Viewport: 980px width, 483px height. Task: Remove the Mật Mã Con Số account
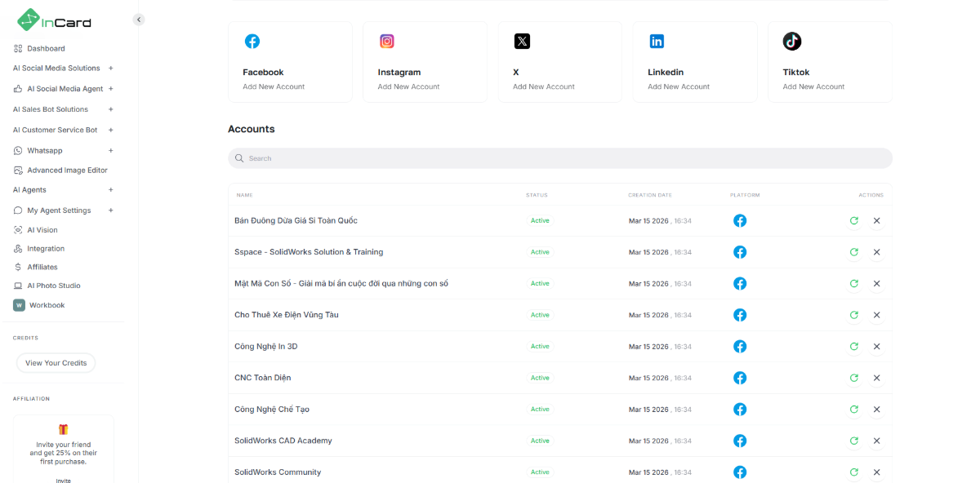pyautogui.click(x=876, y=284)
